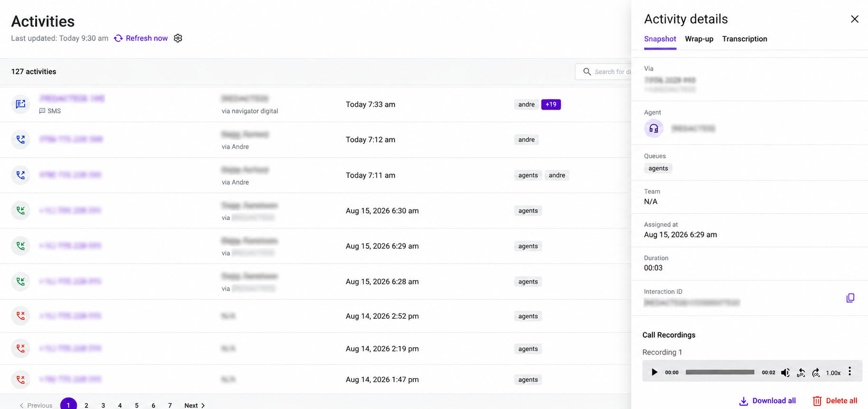868x409 pixels.
Task: Click missed call icon in Aug 14 2:52 pm row
Action: (20, 316)
